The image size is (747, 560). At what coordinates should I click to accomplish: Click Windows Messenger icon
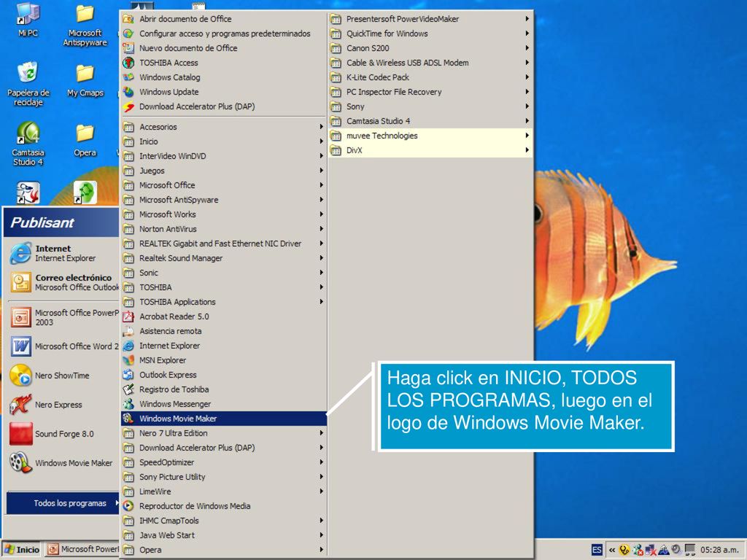pos(128,404)
